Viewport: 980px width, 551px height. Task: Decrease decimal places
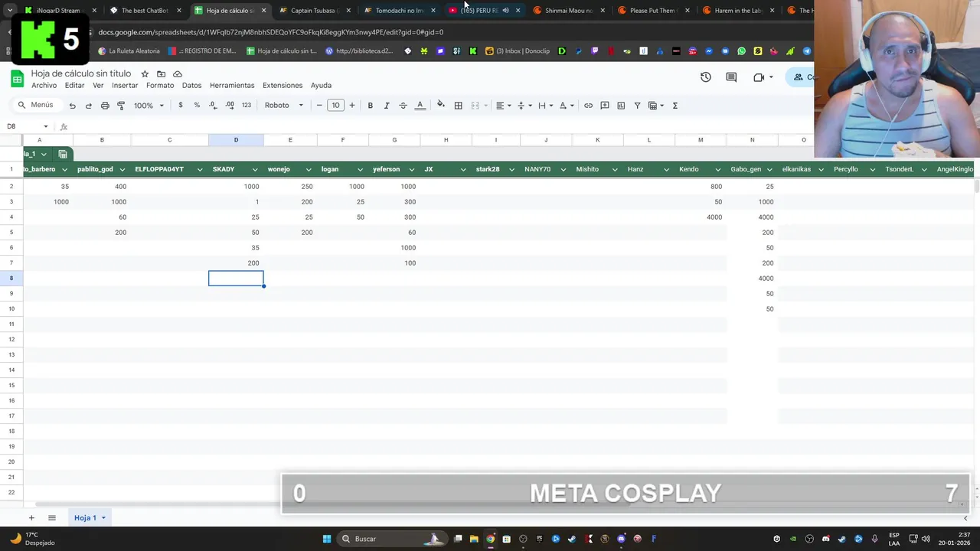coord(213,106)
